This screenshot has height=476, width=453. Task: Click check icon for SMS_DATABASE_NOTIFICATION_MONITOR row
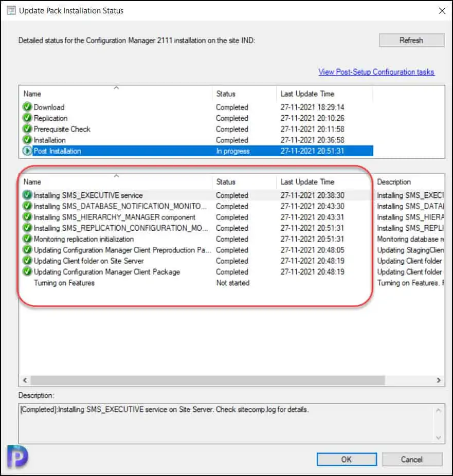pyautogui.click(x=27, y=206)
